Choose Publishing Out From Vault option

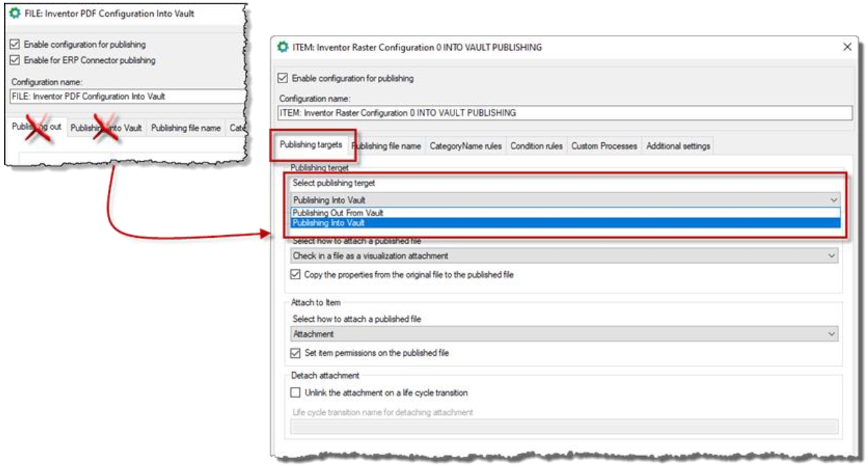(x=338, y=213)
